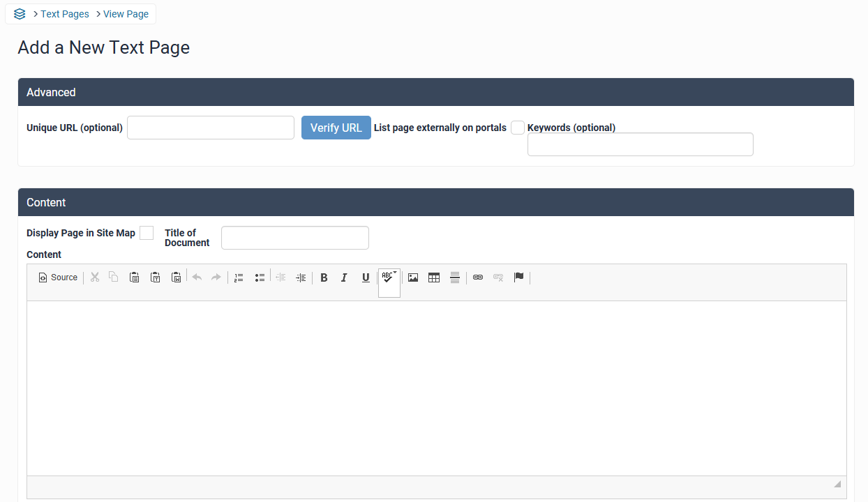Image resolution: width=868 pixels, height=502 pixels.
Task: Insert a table in the editor
Action: 434,277
